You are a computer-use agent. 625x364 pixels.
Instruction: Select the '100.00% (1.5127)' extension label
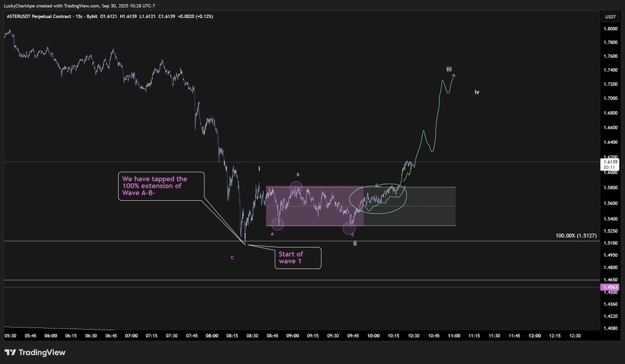(x=577, y=235)
